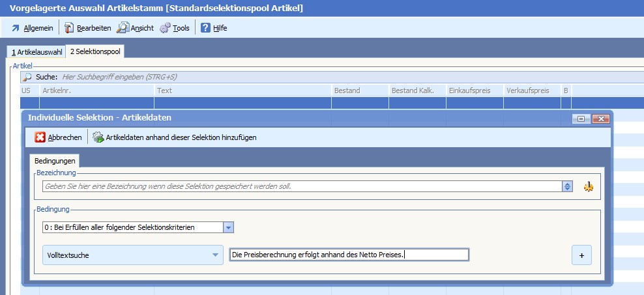
Task: Add a new criterion with plus button
Action: click(581, 256)
